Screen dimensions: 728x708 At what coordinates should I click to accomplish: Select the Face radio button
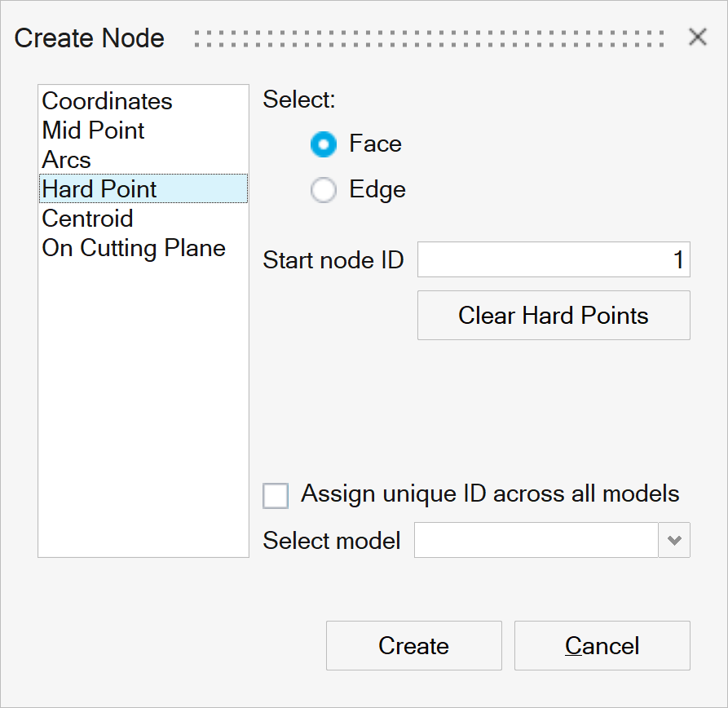(x=324, y=145)
